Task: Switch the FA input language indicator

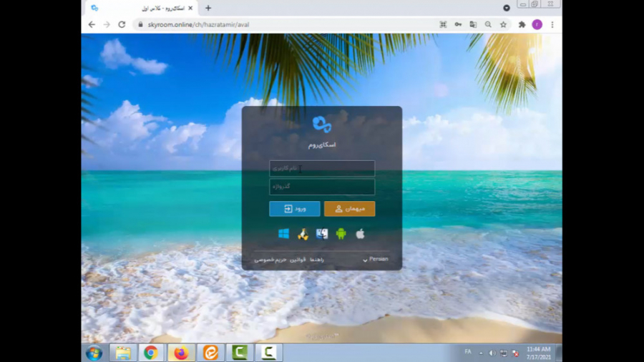Action: 468,352
